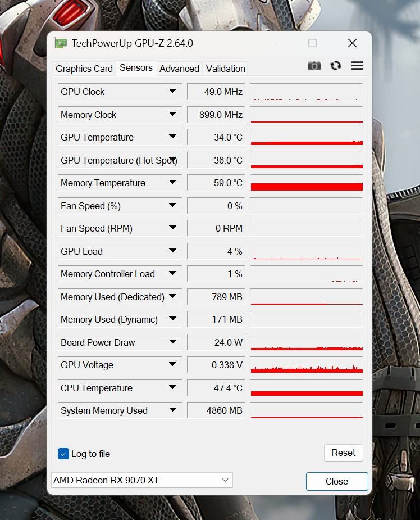Viewport: 420px width, 520px height.
Task: Open the Advanced tab
Action: [x=179, y=69]
